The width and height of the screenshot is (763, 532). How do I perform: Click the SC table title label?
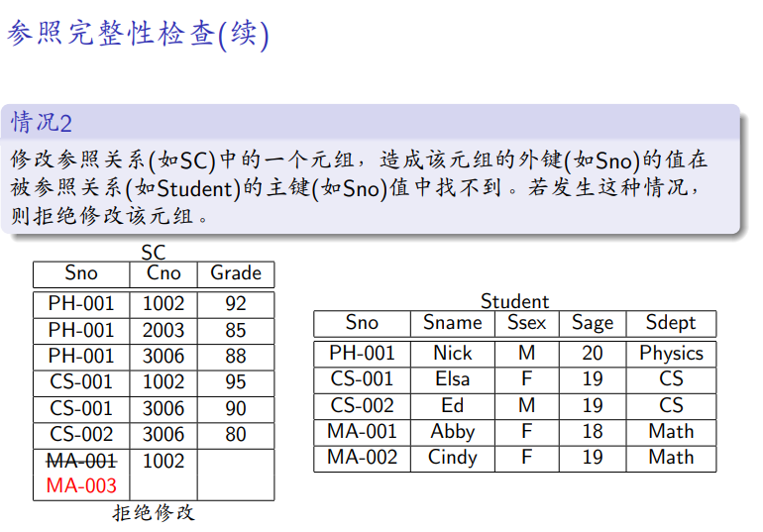tap(154, 254)
